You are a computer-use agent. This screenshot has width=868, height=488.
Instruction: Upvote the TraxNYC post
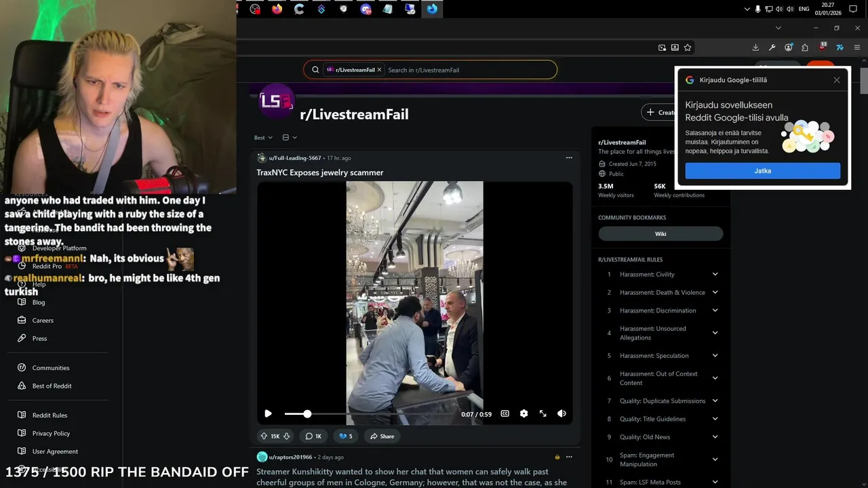tap(264, 436)
